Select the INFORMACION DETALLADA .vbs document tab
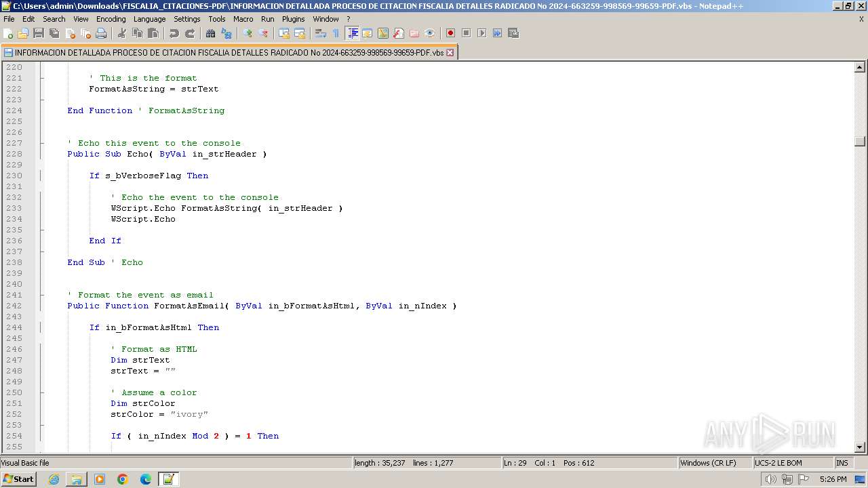868x488 pixels. pyautogui.click(x=229, y=52)
